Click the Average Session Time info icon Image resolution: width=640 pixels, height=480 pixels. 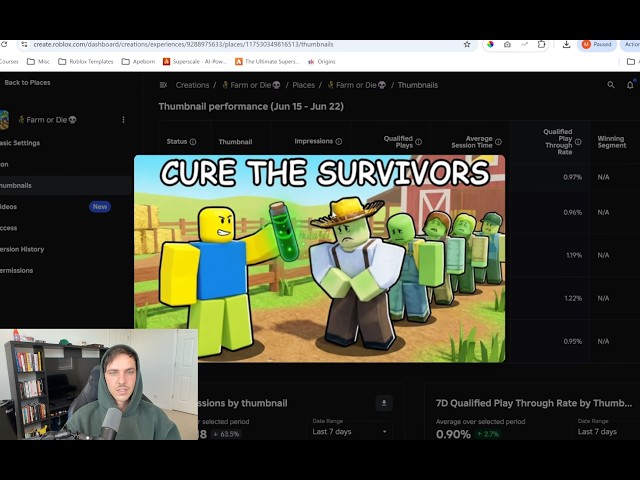pyautogui.click(x=498, y=142)
